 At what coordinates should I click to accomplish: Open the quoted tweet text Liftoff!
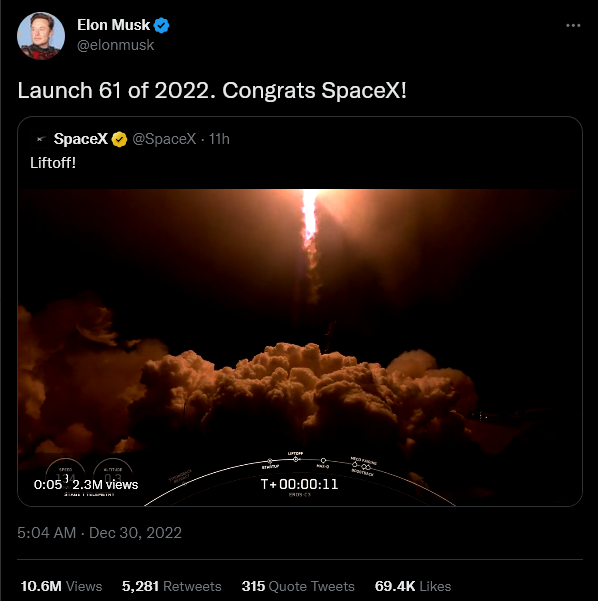(x=53, y=163)
